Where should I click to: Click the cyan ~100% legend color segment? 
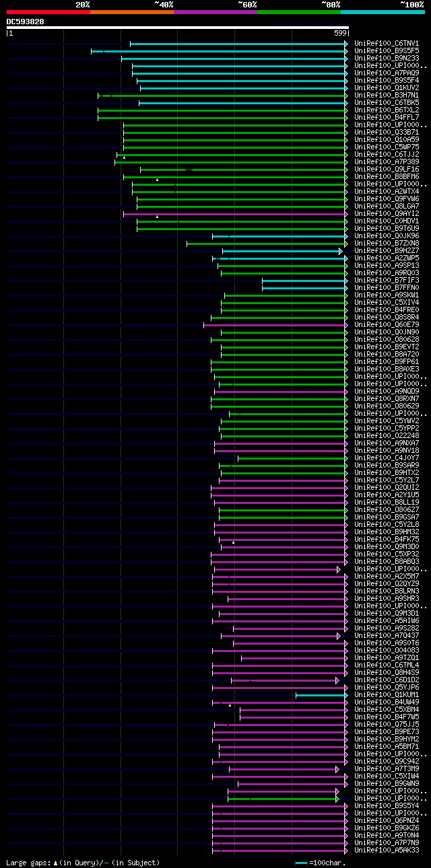coord(383,12)
